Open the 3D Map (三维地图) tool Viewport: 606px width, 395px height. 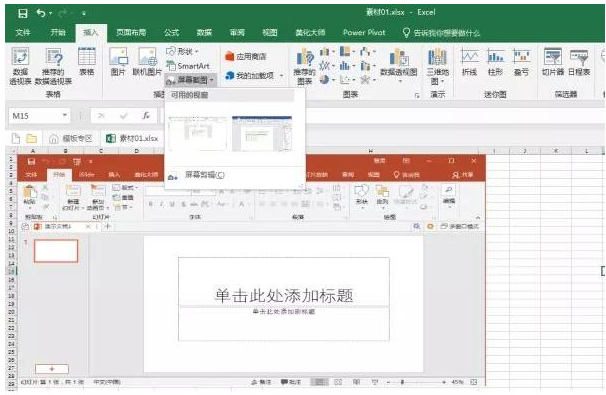coord(437,66)
